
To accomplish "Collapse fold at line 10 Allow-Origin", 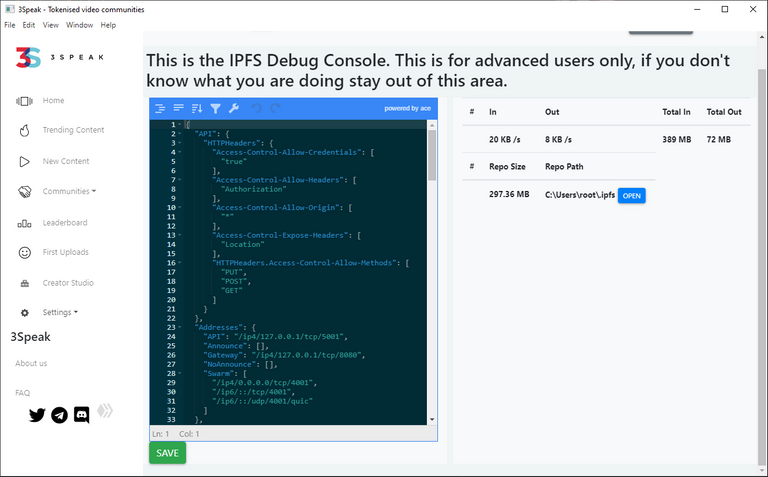I will click(180, 208).
